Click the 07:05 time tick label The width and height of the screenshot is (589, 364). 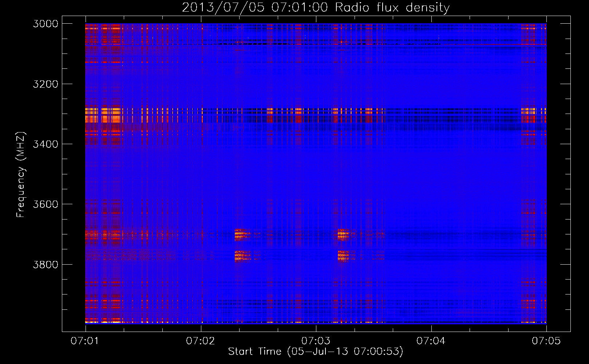point(546,341)
